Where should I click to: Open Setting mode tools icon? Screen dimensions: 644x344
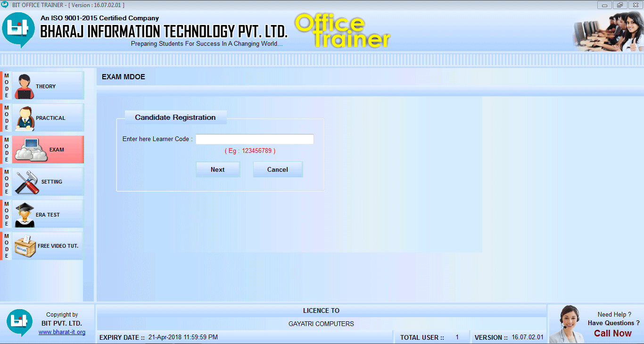[x=27, y=182]
